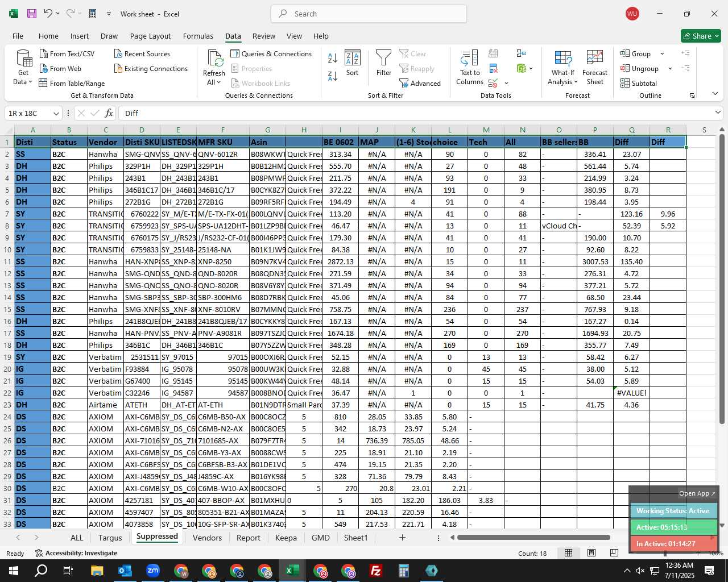The height and width of the screenshot is (582, 728).
Task: Click the Select All corner of the grid
Action: (9, 130)
